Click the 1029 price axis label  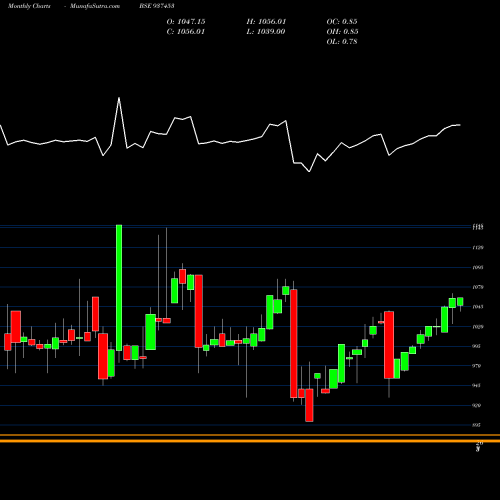coord(478,327)
